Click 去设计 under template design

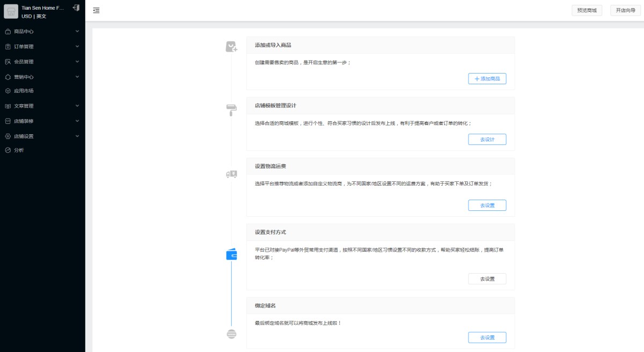pos(487,140)
